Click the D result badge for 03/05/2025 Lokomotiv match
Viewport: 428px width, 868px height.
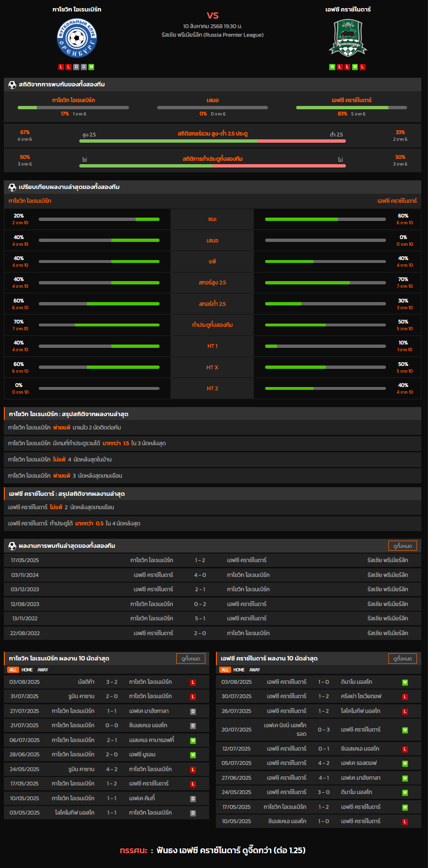[x=193, y=813]
